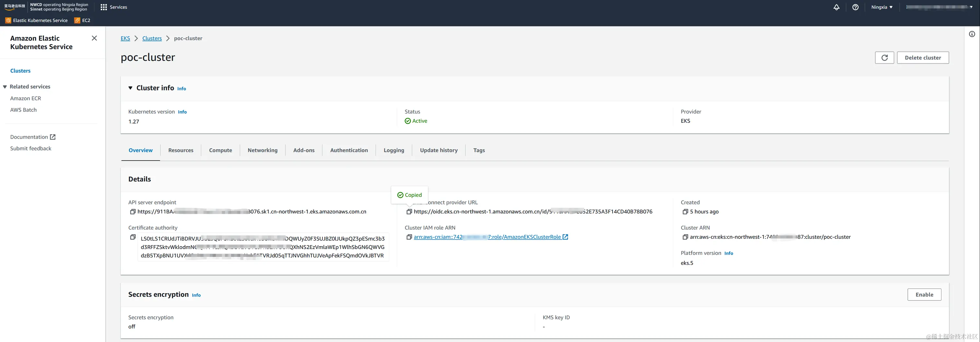Open AWS Batch related service
The width and height of the screenshot is (980, 342).
(23, 110)
